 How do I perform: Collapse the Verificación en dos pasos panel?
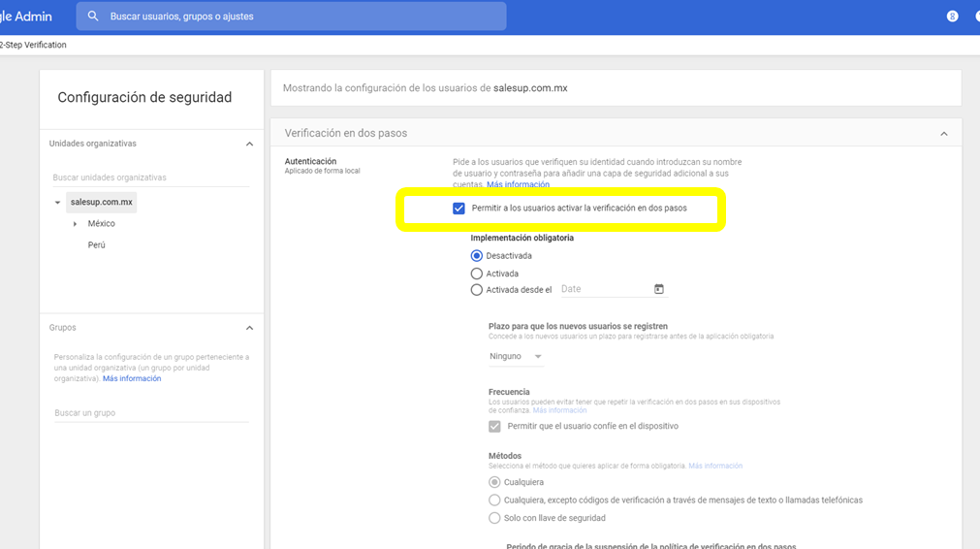coord(944,134)
